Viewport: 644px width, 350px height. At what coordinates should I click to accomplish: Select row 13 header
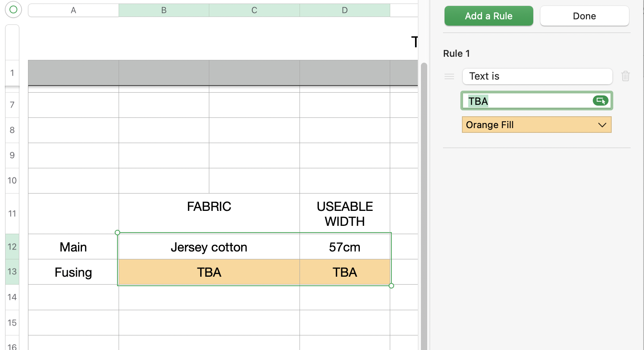[x=12, y=272]
